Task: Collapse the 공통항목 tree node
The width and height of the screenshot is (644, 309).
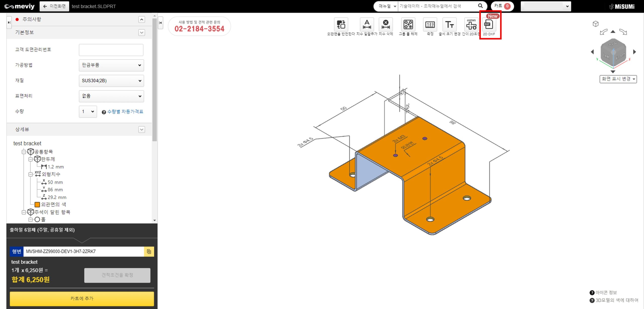Action: pyautogui.click(x=24, y=152)
